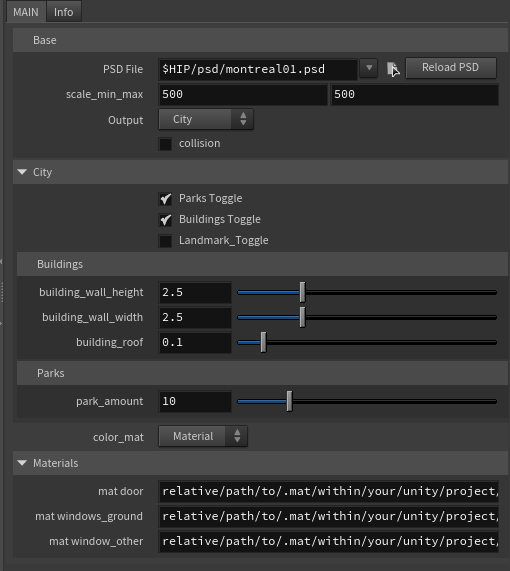Image resolution: width=510 pixels, height=571 pixels.
Task: Click the building_roof label
Action: (110, 343)
